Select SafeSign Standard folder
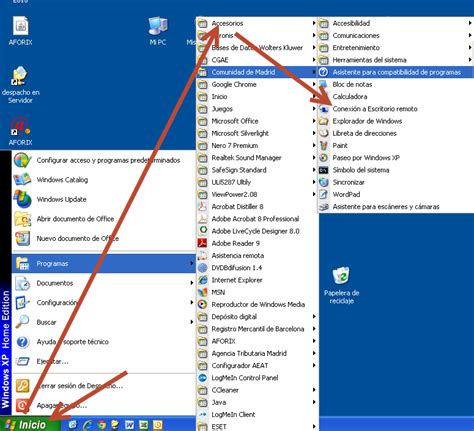Screen dimensions: 474x431 tap(257, 170)
